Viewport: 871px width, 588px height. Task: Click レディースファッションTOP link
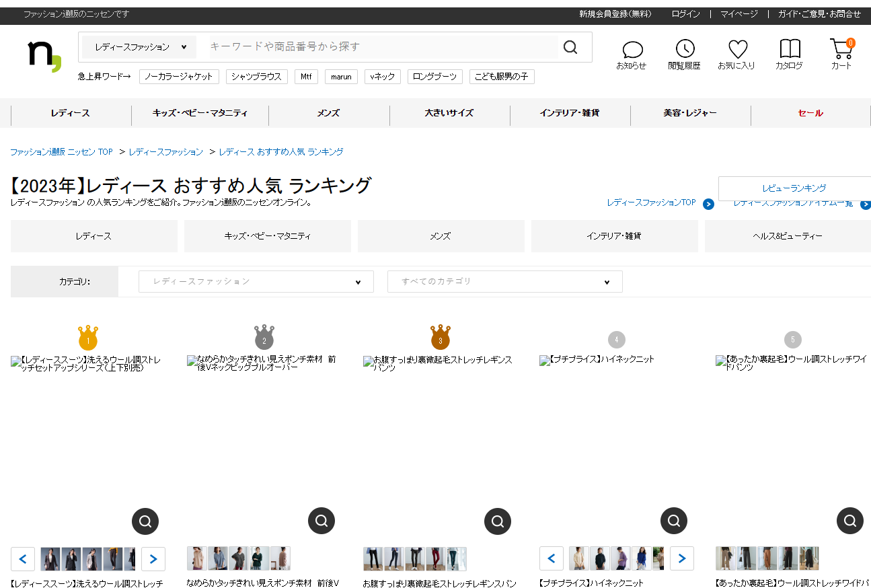point(651,203)
